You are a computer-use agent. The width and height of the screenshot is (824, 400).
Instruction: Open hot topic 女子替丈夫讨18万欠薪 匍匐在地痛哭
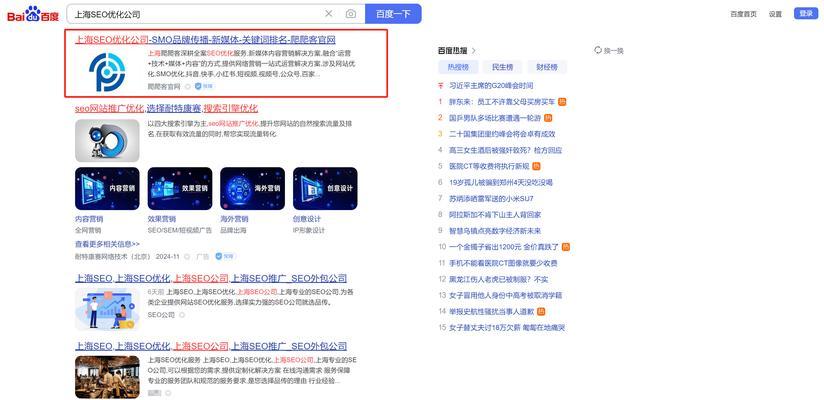tap(507, 327)
